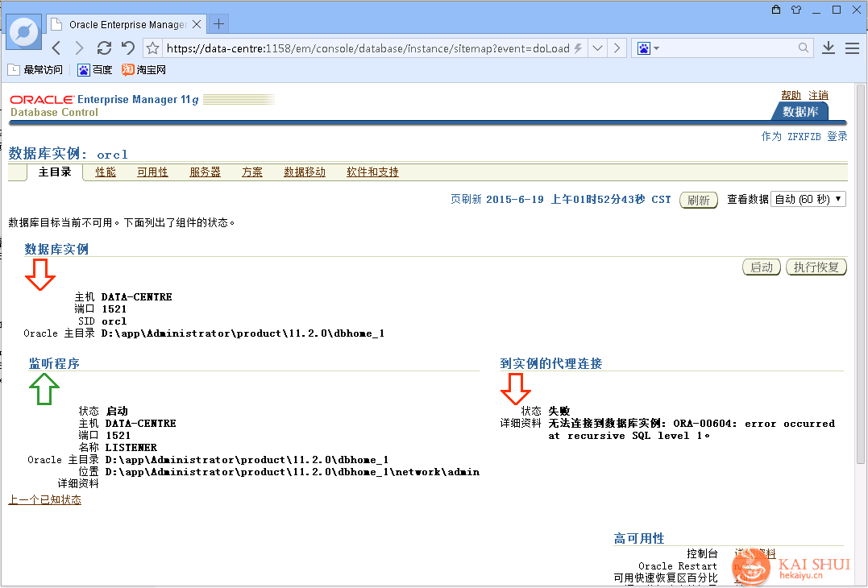Click the go arrow next to the address bar

pos(617,48)
